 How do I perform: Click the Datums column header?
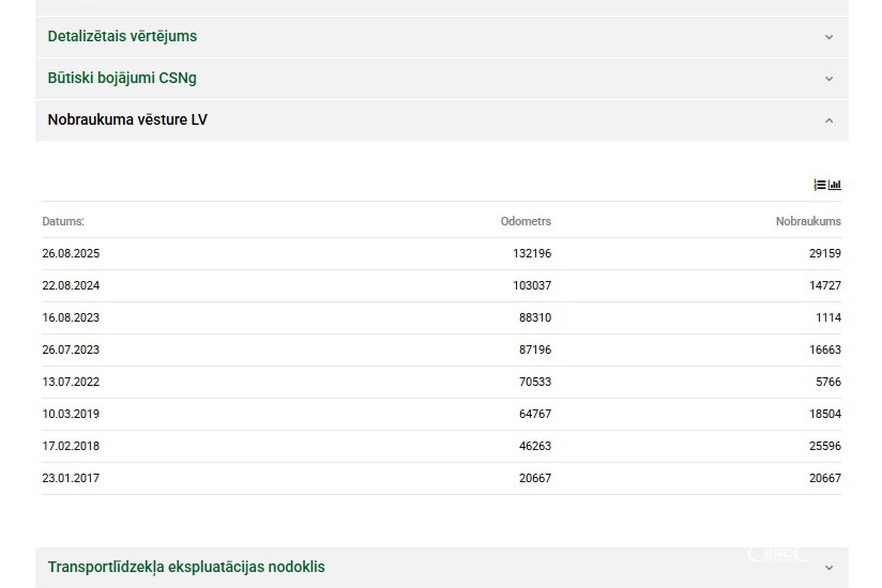(x=63, y=221)
